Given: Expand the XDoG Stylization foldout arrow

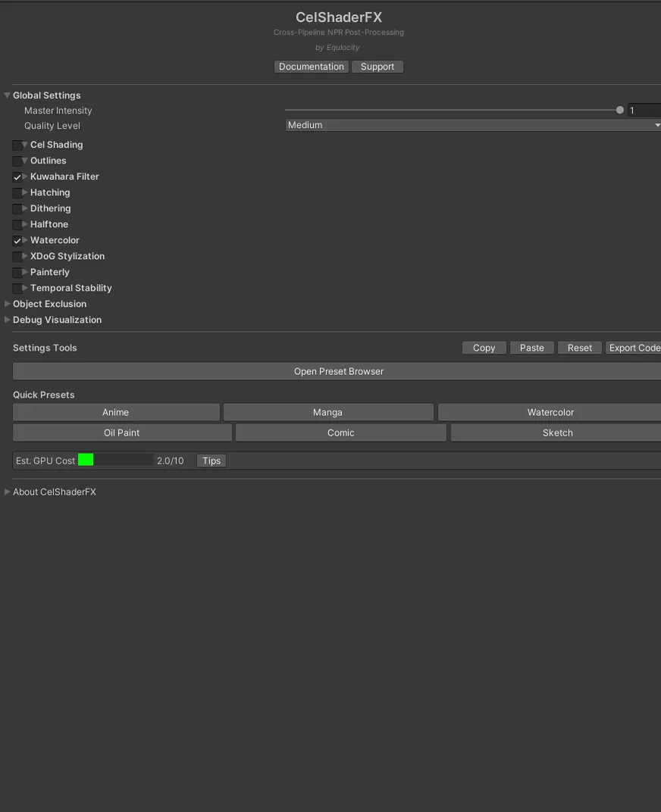Looking at the screenshot, I should click(x=25, y=256).
